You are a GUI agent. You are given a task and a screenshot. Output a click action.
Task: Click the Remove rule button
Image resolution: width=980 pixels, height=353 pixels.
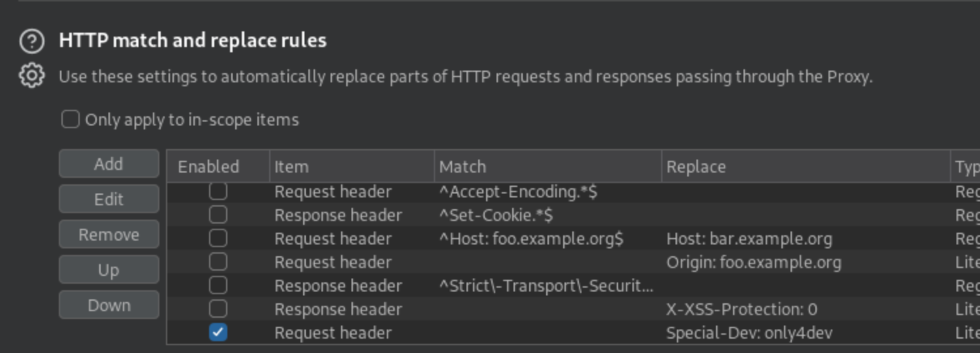(108, 235)
